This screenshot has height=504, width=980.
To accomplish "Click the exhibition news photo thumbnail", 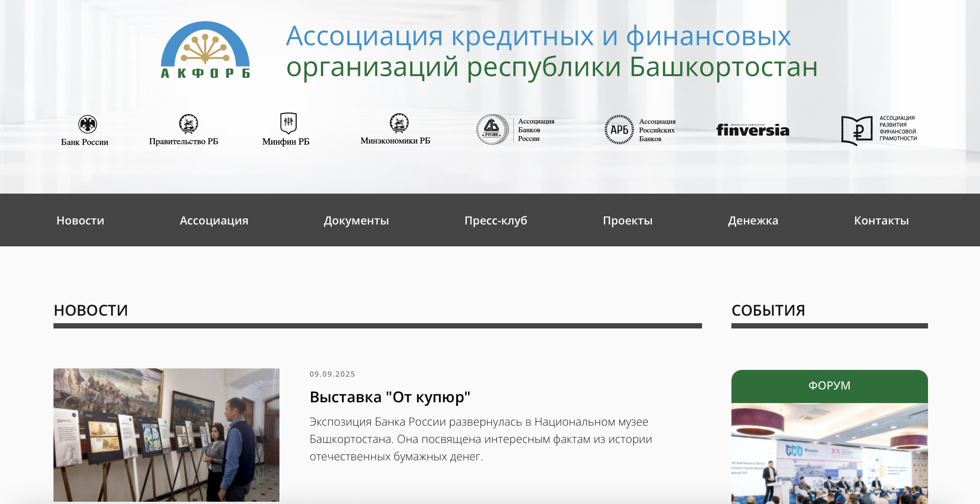I will 166,434.
